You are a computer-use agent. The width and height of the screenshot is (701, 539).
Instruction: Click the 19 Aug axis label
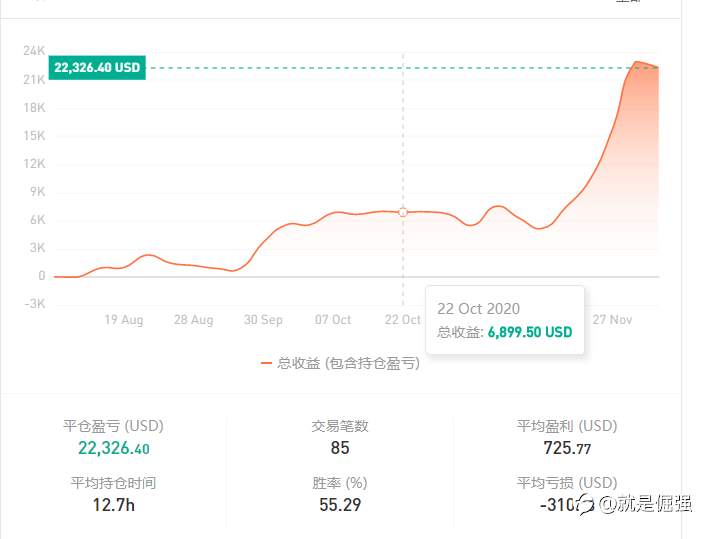coord(124,320)
